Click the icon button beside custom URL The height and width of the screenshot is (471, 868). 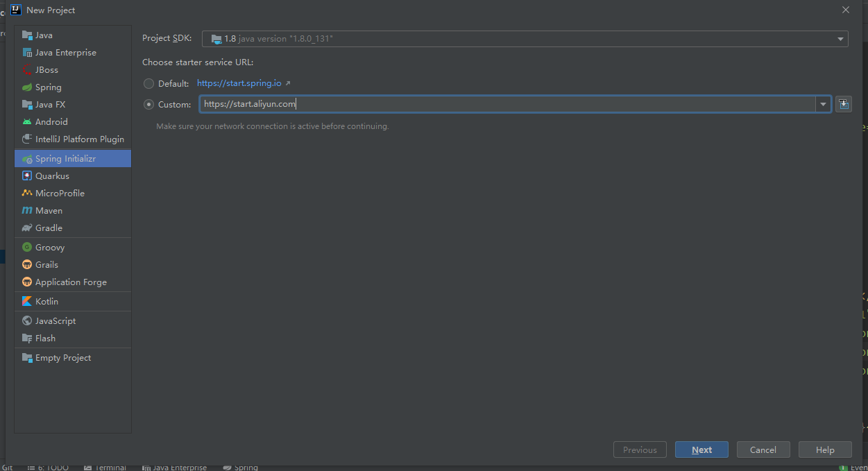pyautogui.click(x=843, y=104)
